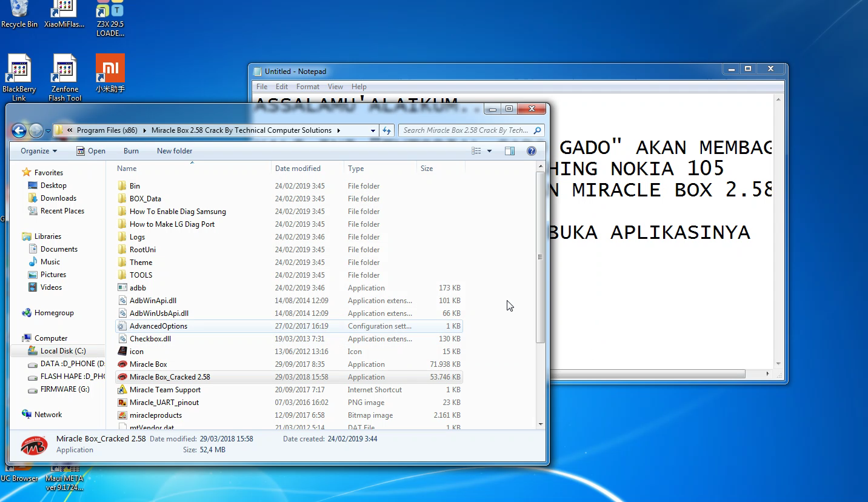The image size is (868, 502).
Task: Toggle the Explorer preview pane icon
Action: coord(510,151)
